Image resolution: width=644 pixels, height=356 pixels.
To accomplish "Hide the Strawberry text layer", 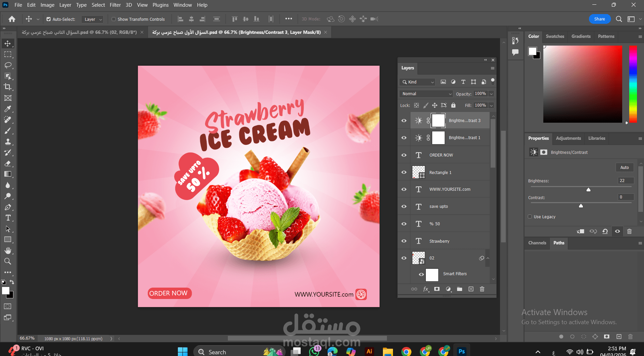I will pyautogui.click(x=404, y=241).
